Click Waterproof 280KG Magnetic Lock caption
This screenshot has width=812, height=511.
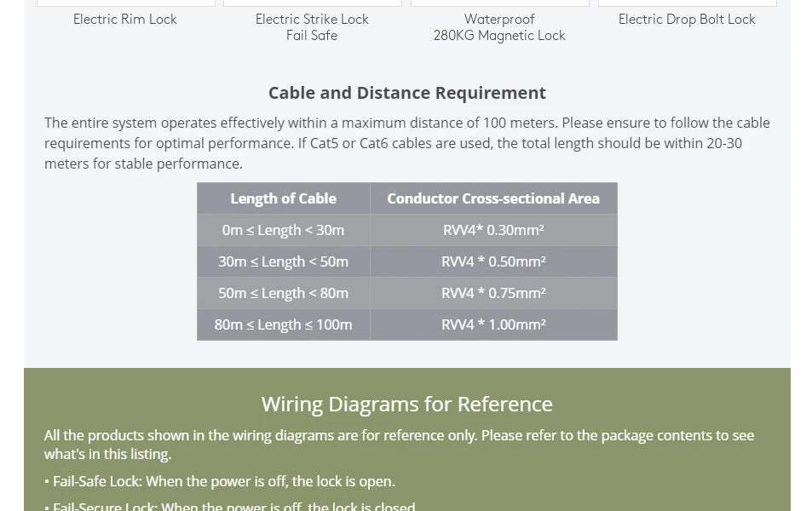(499, 27)
